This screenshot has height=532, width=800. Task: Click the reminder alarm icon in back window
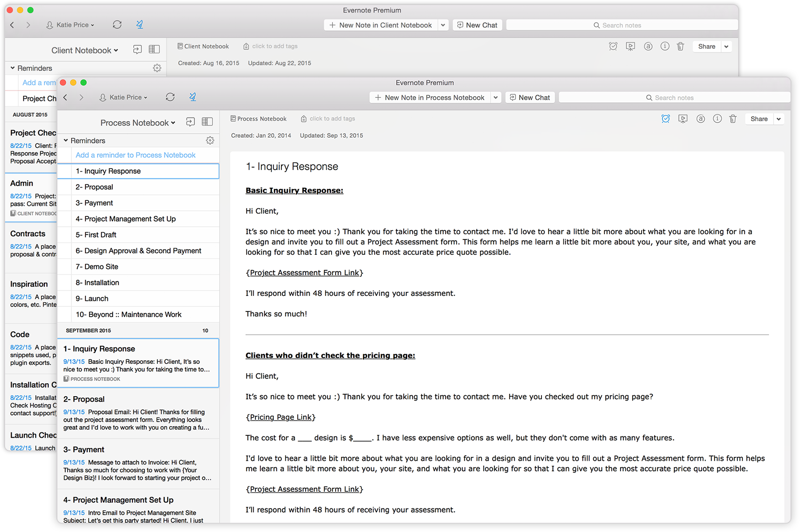tap(613, 46)
